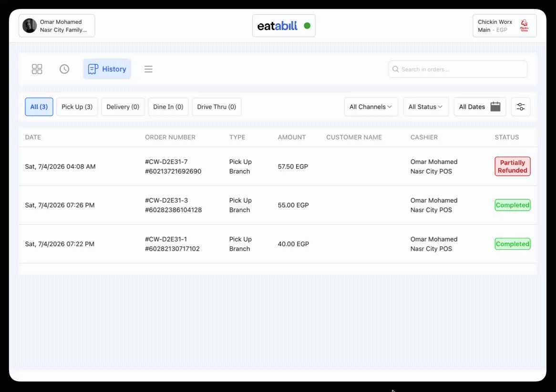The image size is (556, 392).
Task: Open order #CW-D2E31-3 row
Action: 278,205
